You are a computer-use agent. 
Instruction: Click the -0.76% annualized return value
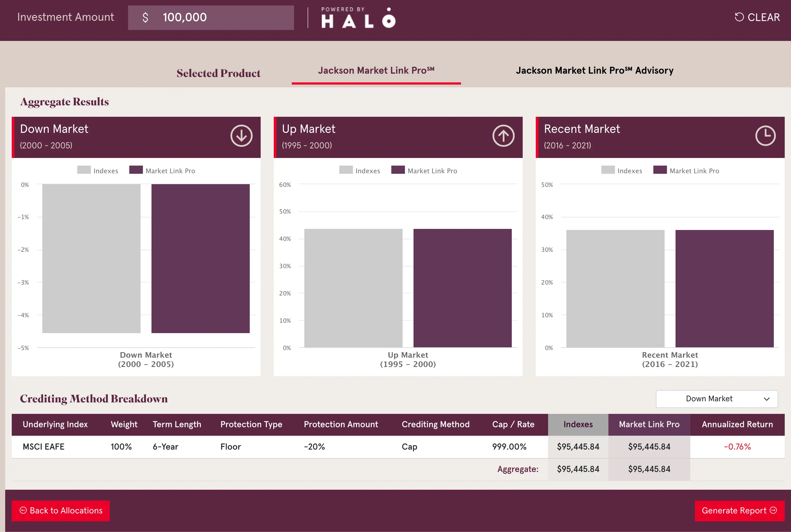[737, 447]
